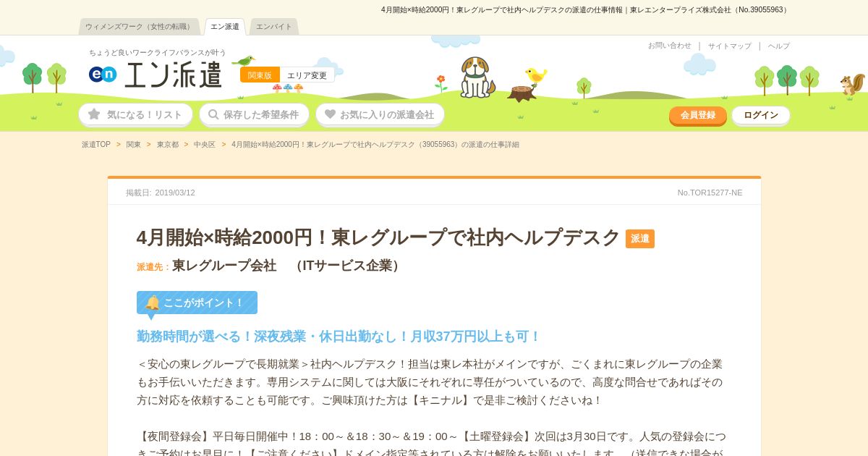Open the 中央区 breadcrumb link
868x456 pixels.
click(x=205, y=145)
